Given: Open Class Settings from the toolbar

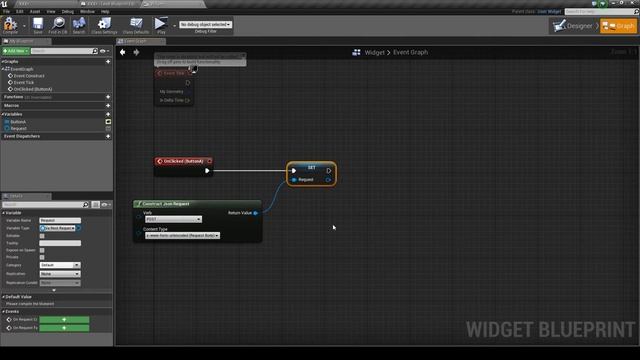Looking at the screenshot, I should (x=104, y=25).
